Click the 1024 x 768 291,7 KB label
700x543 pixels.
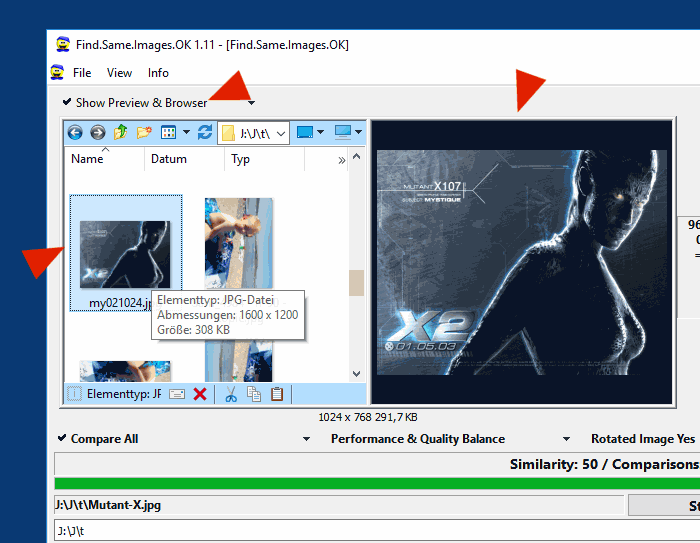[x=368, y=418]
